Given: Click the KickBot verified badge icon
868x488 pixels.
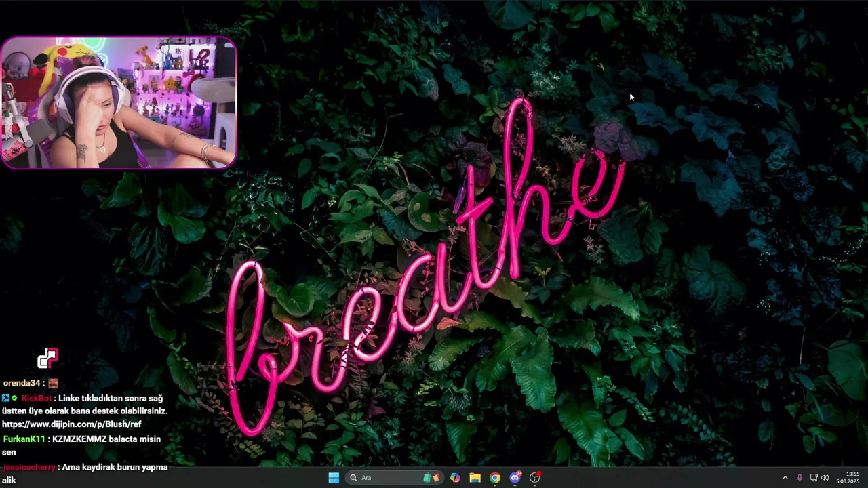Looking at the screenshot, I should pyautogui.click(x=14, y=399).
